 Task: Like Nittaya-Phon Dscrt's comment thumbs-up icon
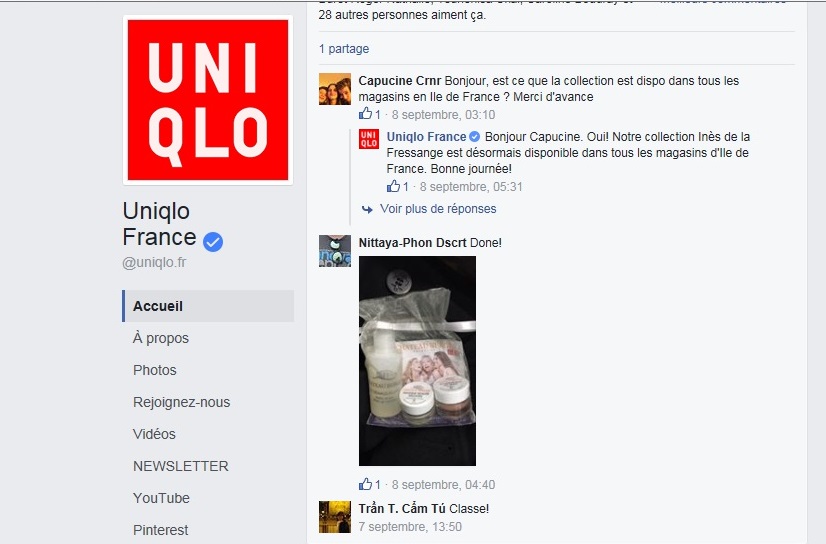[x=365, y=484]
